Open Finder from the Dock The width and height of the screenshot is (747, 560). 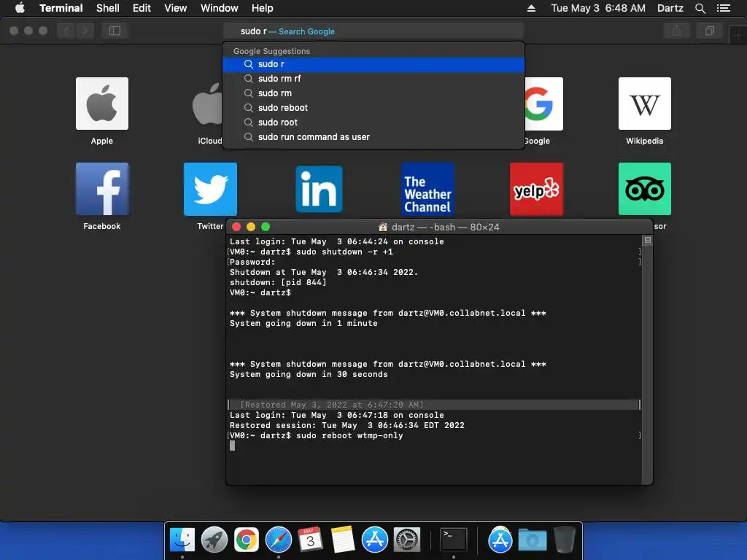182,540
